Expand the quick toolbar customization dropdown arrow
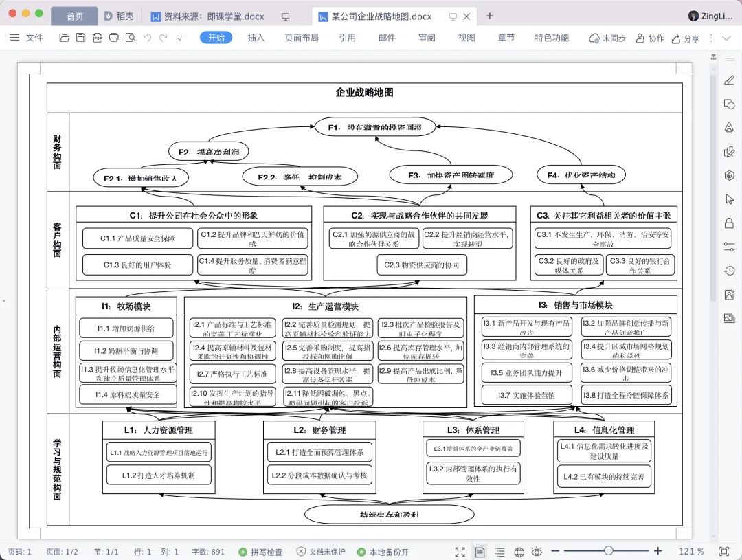The image size is (742, 560). click(179, 38)
